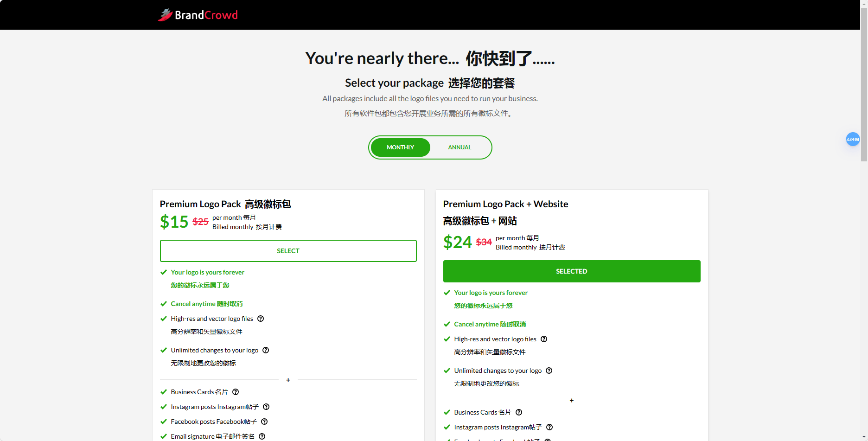Image resolution: width=868 pixels, height=441 pixels.
Task: Select the Premium Logo Pack plan
Action: (288, 250)
